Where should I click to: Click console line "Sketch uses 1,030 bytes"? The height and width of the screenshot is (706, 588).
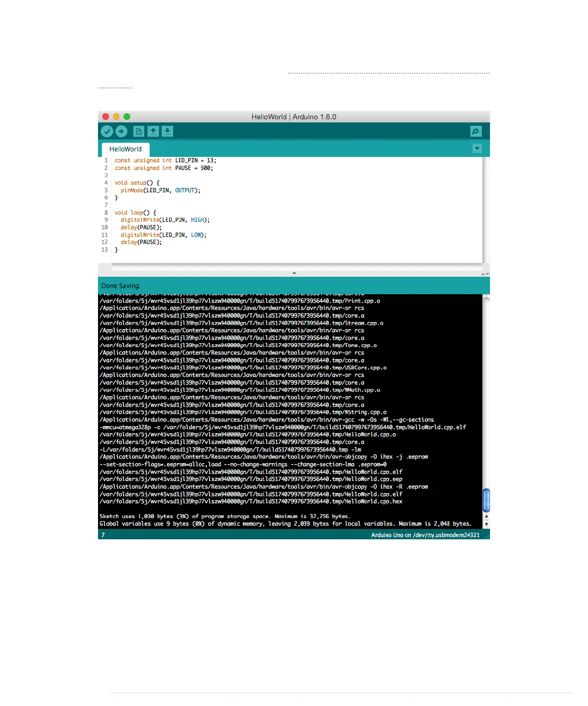pyautogui.click(x=225, y=516)
